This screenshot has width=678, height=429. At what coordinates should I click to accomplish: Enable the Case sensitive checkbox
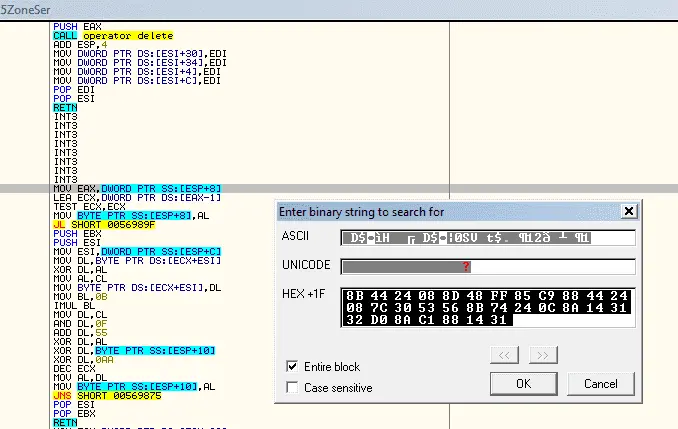point(292,387)
